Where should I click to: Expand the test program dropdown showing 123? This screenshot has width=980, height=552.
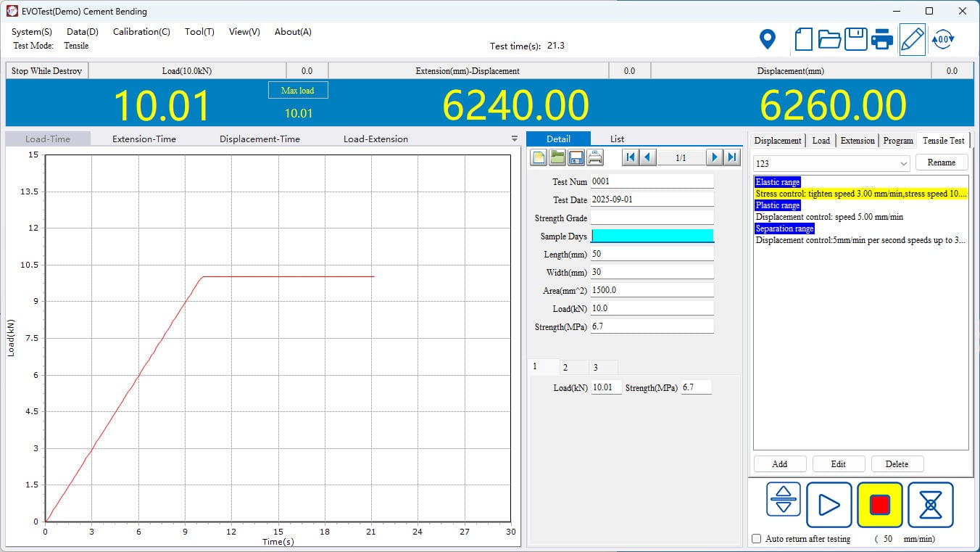[x=903, y=164]
